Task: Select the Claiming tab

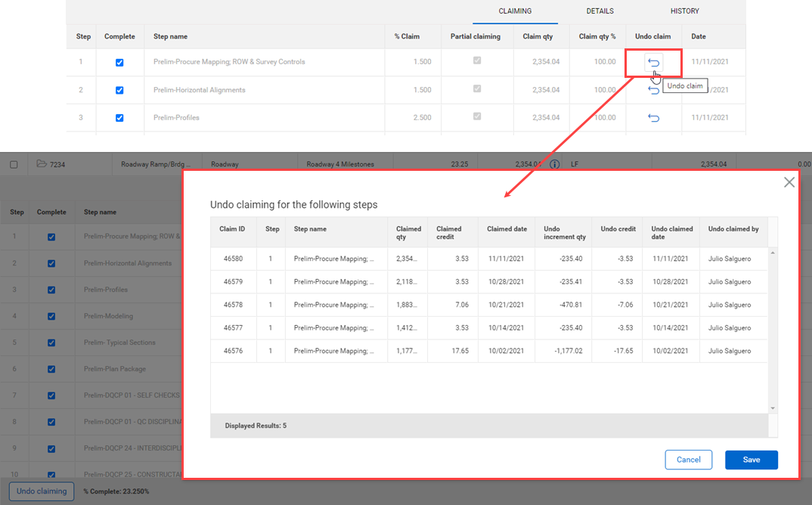Action: pos(515,11)
